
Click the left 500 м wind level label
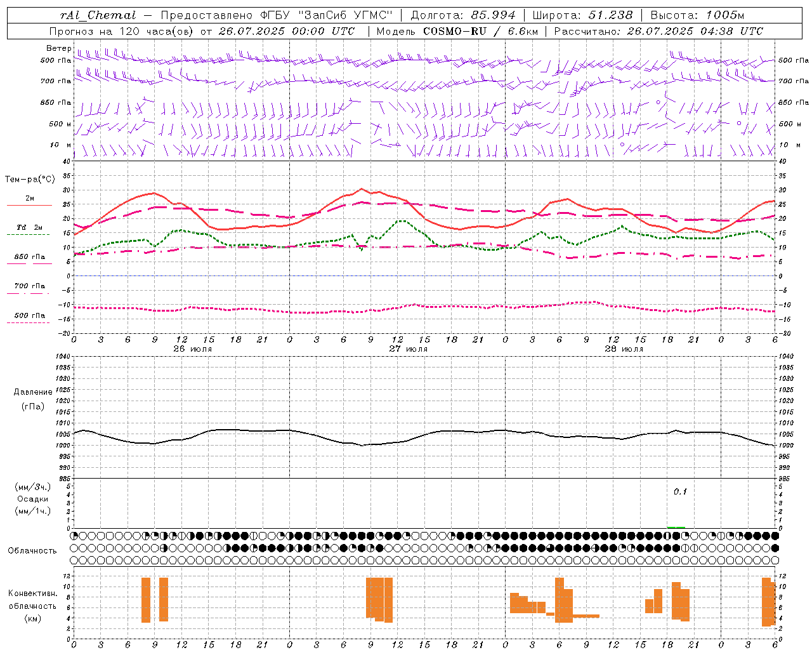tap(60, 124)
